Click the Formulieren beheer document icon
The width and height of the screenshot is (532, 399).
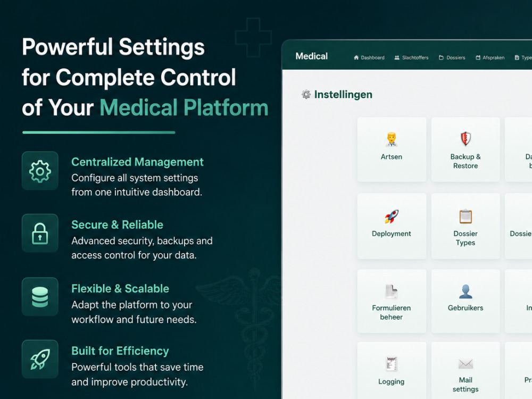pyautogui.click(x=391, y=292)
